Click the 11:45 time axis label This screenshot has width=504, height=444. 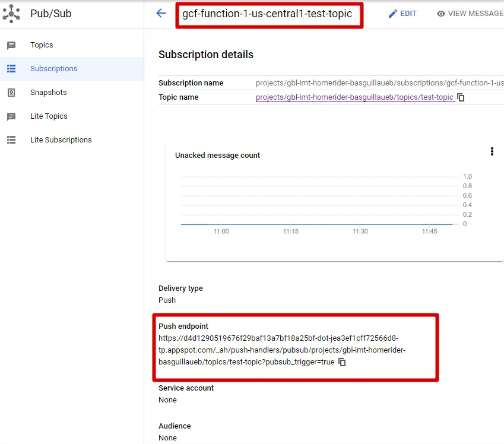(429, 231)
